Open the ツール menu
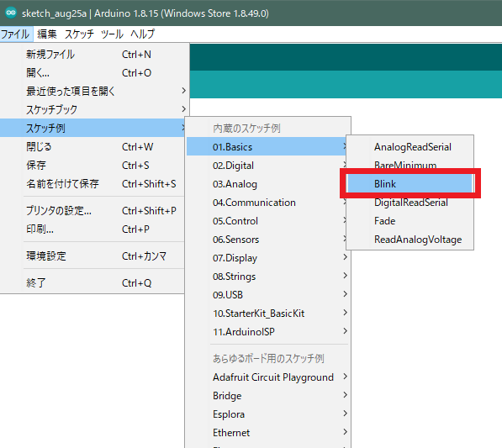This screenshot has height=448, width=502. [x=112, y=34]
